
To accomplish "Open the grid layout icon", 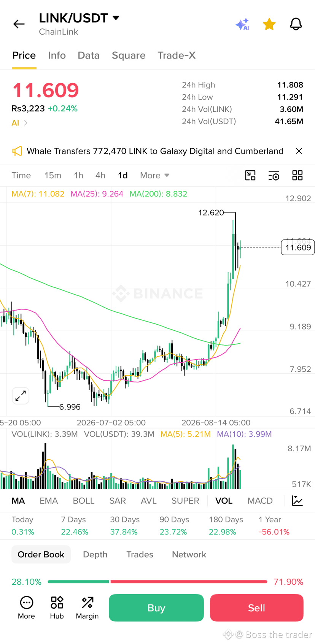I will (x=297, y=175).
